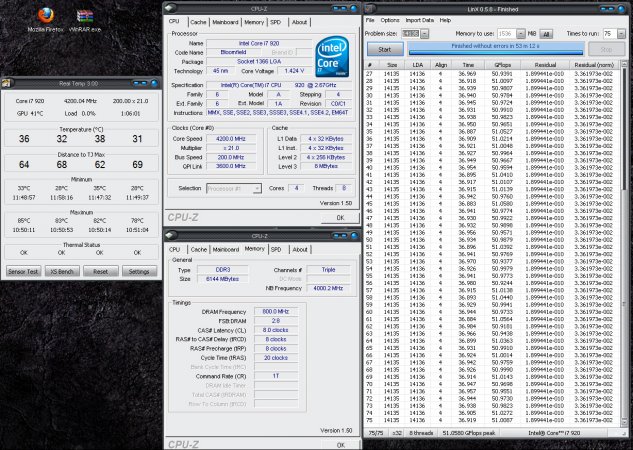Click the NB Frequency '4000.2 MHz' value
This screenshot has height=450, width=633.
coord(328,288)
